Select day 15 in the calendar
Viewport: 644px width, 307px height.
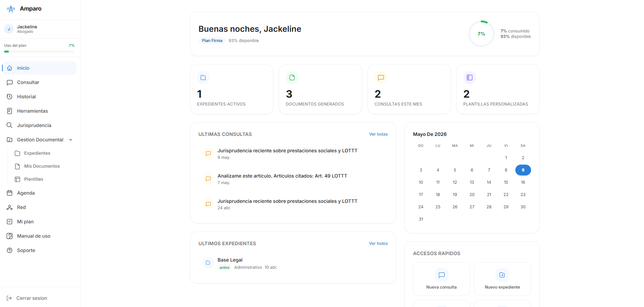tap(506, 182)
